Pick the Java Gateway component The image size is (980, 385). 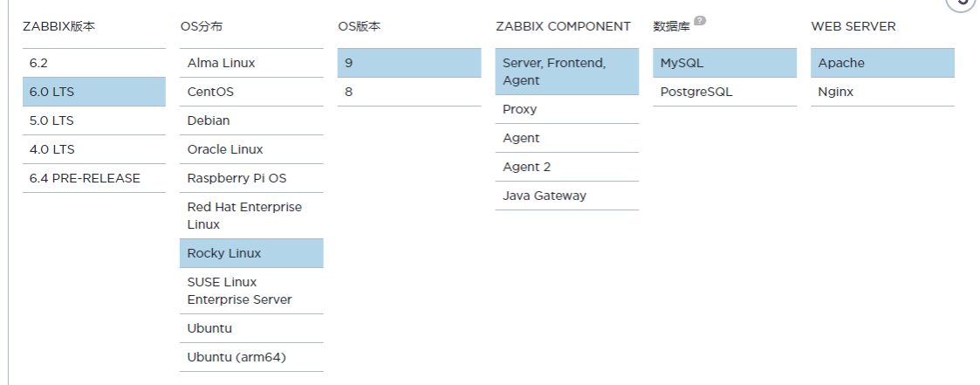[x=566, y=196]
